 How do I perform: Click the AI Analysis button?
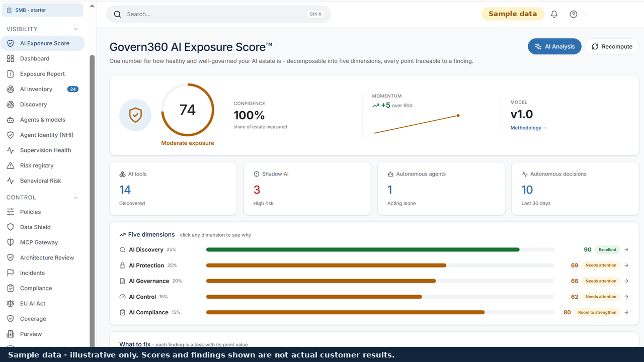pos(554,46)
